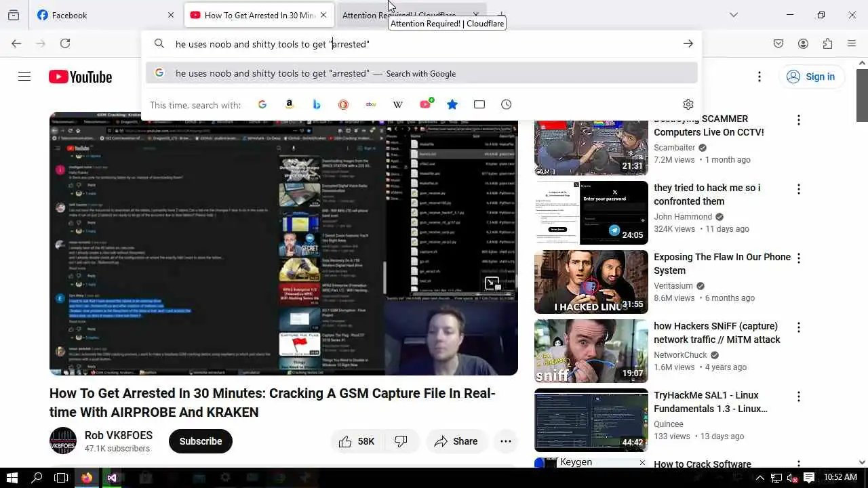Like the video (58K)
Image resolution: width=868 pixels, height=488 pixels.
click(x=357, y=441)
